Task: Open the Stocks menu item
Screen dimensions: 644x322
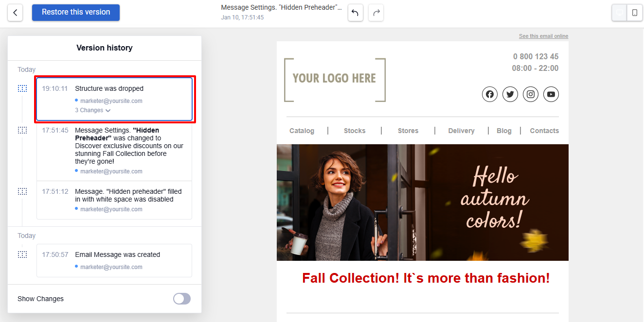Action: (x=355, y=131)
